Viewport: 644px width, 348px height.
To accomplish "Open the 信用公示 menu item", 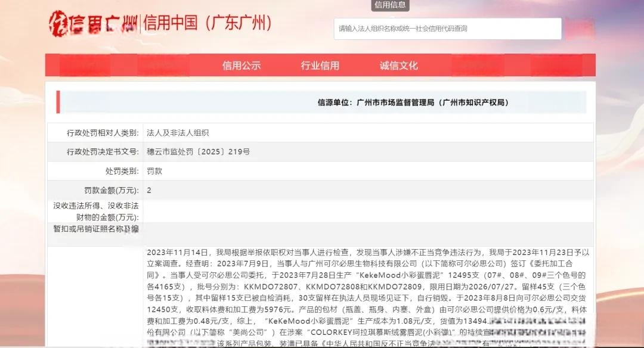I will [241, 66].
